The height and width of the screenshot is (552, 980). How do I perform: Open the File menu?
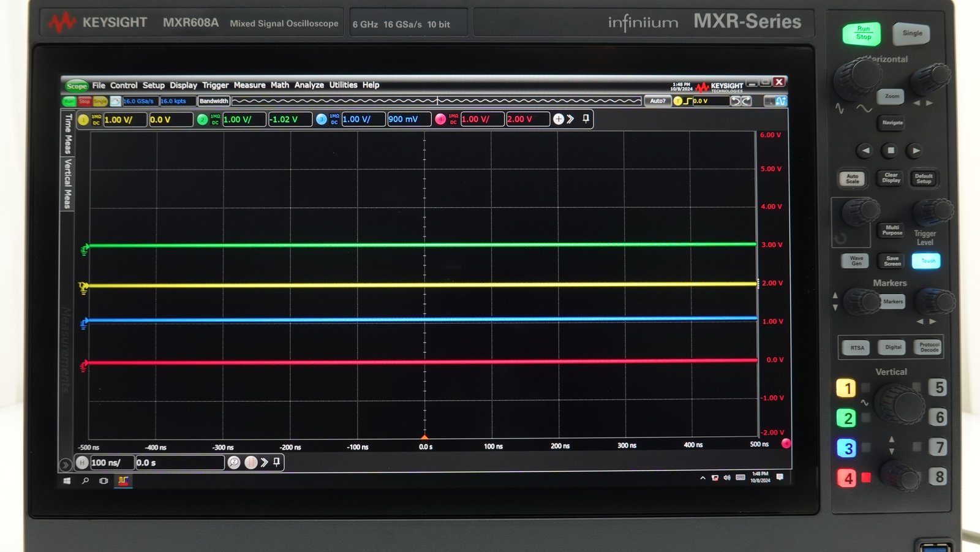[99, 85]
